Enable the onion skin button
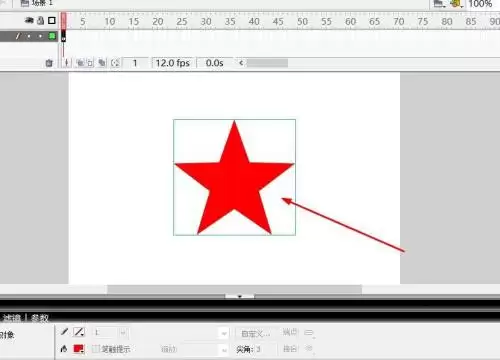The height and width of the screenshot is (360, 500). coord(80,63)
